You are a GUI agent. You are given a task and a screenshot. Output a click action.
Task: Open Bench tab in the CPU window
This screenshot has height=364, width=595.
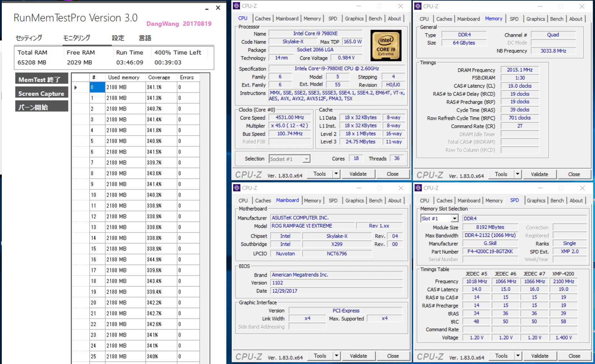pyautogui.click(x=375, y=18)
